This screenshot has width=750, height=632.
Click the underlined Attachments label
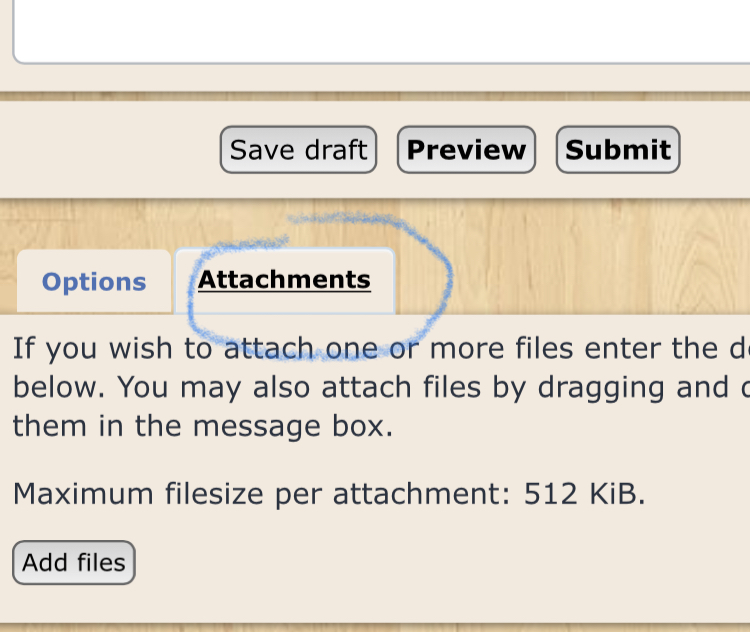pos(285,279)
